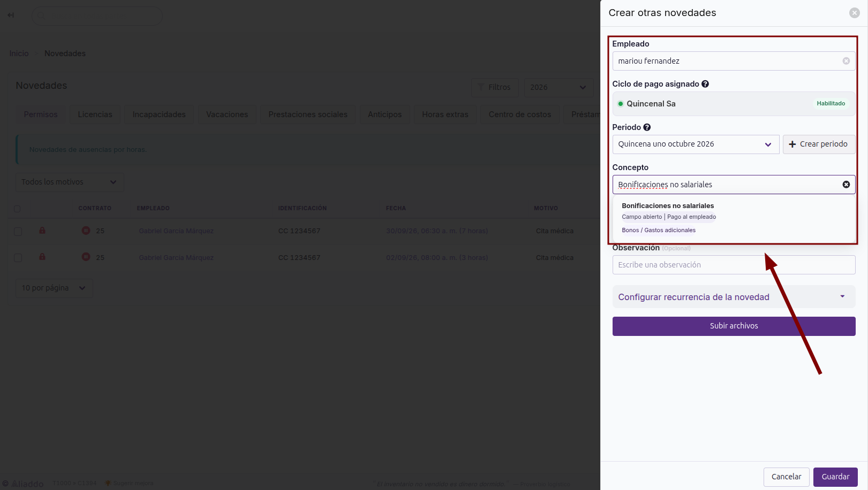Click the lock icon in the 30/09/26 row

pos(42,231)
